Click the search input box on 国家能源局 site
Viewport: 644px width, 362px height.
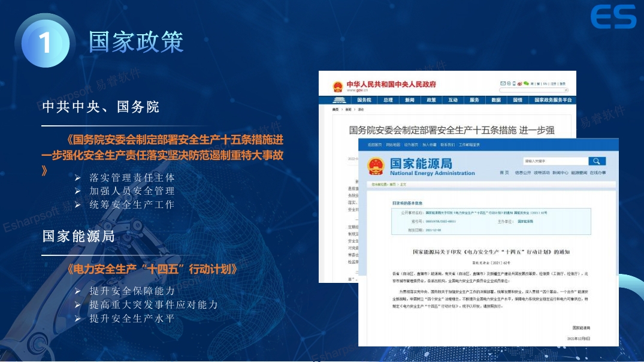[555, 162]
